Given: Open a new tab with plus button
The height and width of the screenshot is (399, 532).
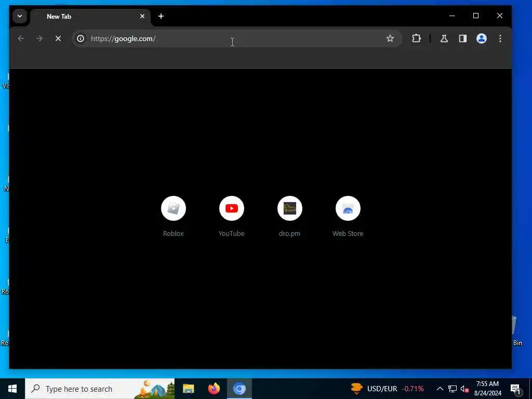Looking at the screenshot, I should tap(161, 16).
